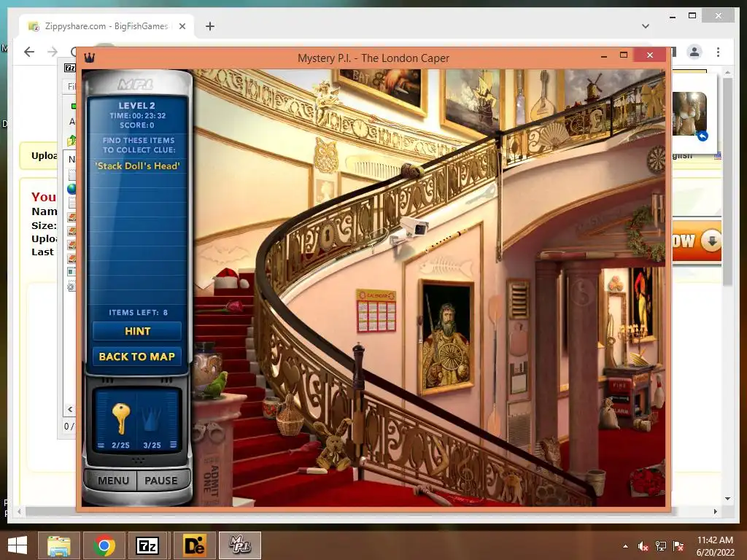This screenshot has height=560, width=747.
Task: Open the Windows Start menu
Action: click(x=18, y=545)
